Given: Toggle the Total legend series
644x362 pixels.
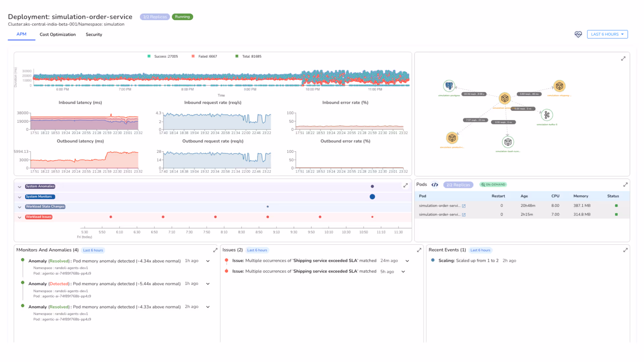Looking at the screenshot, I should point(249,56).
